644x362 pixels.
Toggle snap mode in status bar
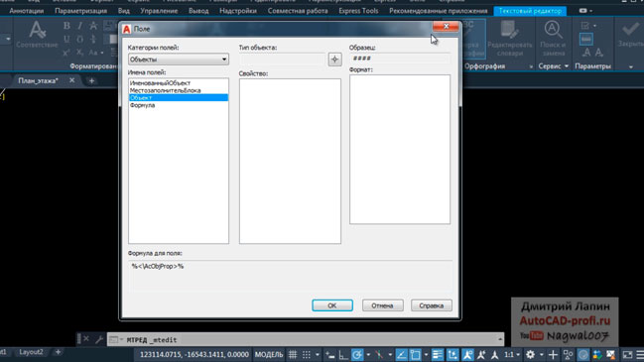[x=307, y=354]
